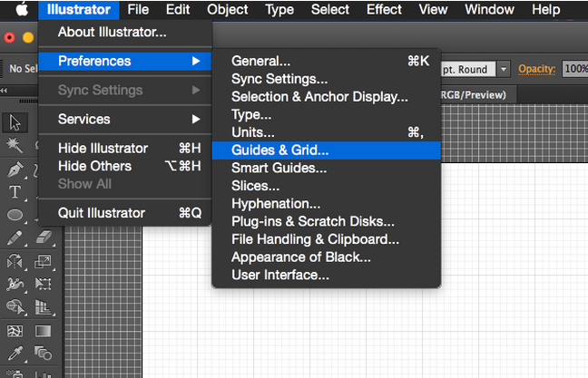The height and width of the screenshot is (378, 588).
Task: Open the Apple menu
Action: 22,9
